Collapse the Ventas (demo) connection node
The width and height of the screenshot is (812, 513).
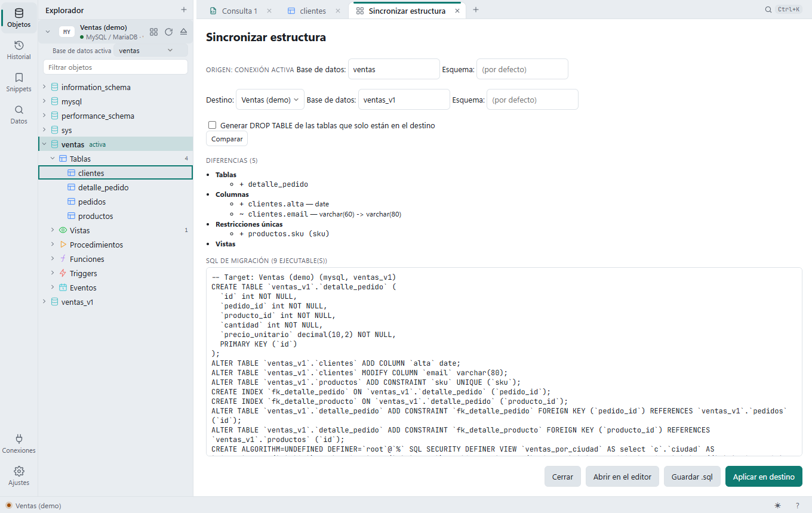pos(48,32)
